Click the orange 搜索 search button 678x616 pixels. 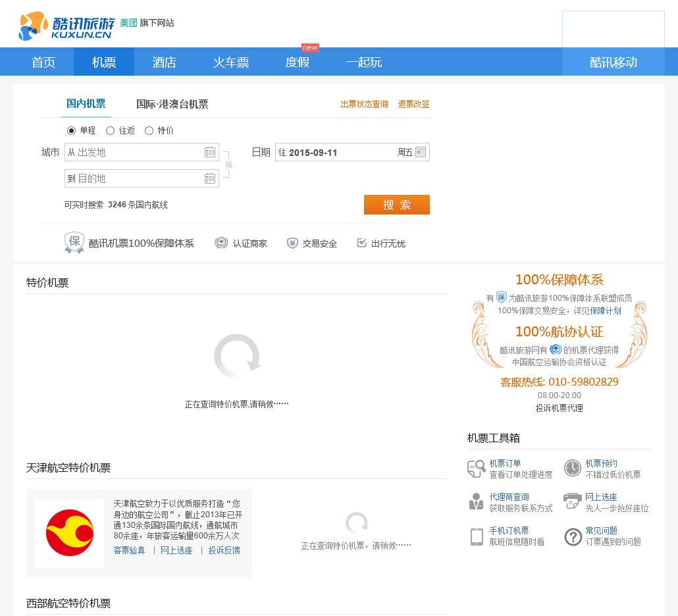[x=397, y=205]
